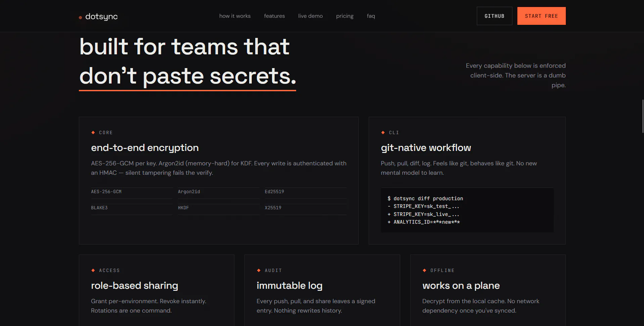This screenshot has width=644, height=326.
Task: Navigate to pricing section
Action: [345, 16]
